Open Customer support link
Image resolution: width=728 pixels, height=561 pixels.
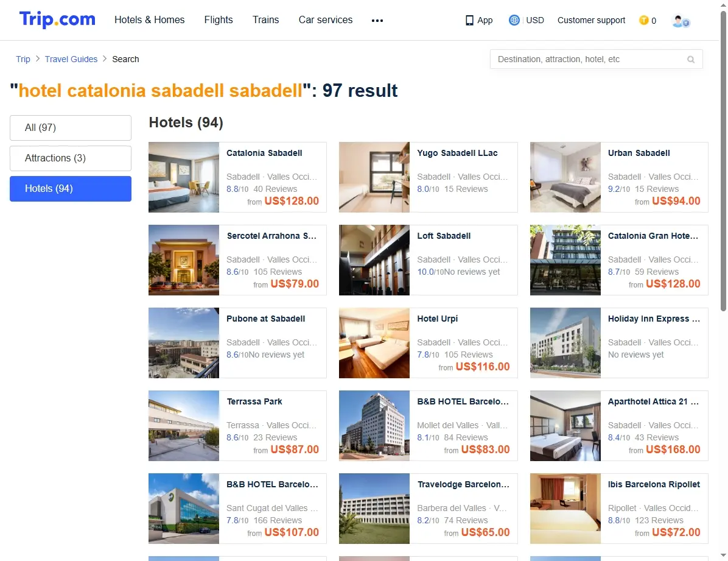pos(591,20)
